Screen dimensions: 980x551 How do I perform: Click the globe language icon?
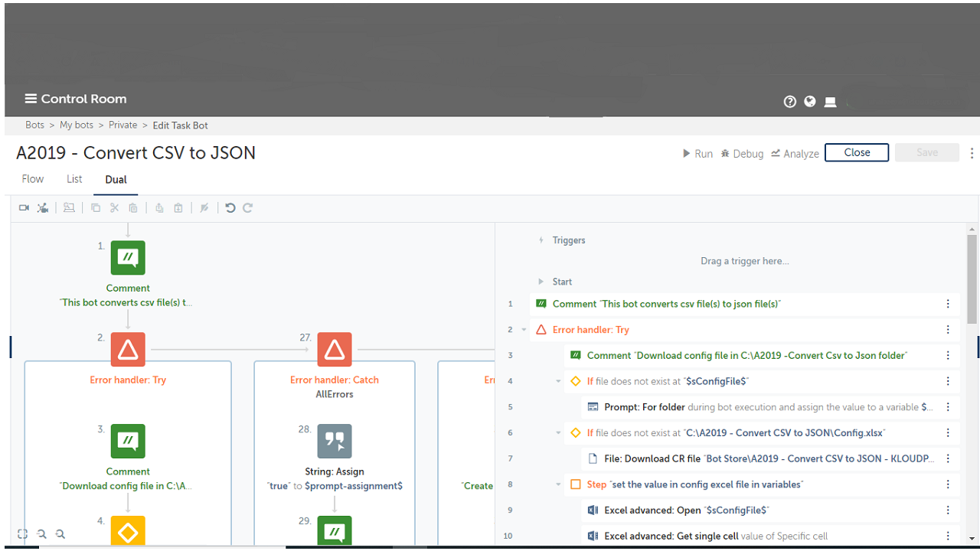[x=810, y=102]
